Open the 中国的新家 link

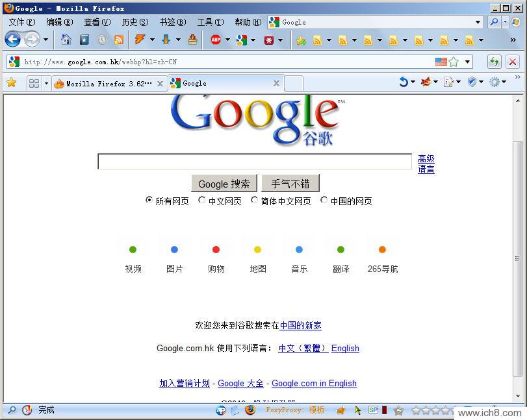click(x=300, y=325)
